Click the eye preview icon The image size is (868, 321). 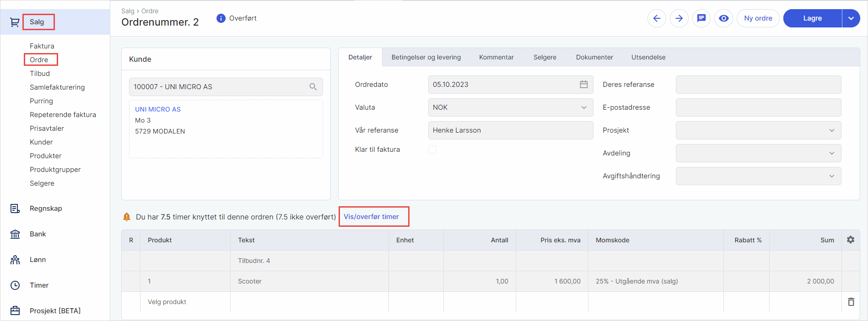pos(723,18)
